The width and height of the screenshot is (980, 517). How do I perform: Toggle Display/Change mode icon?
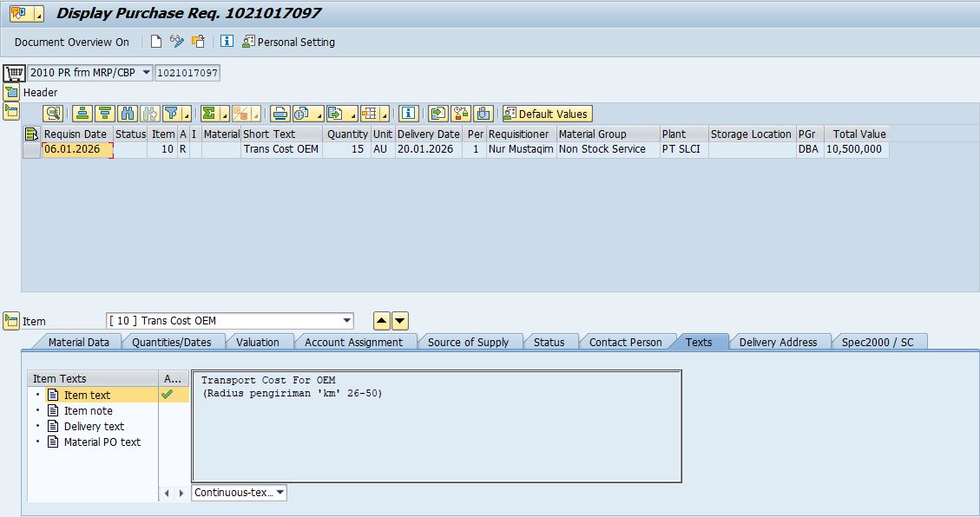(177, 42)
